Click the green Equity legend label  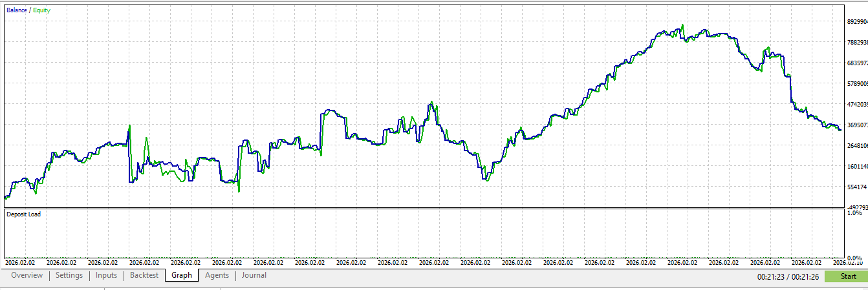tap(41, 10)
